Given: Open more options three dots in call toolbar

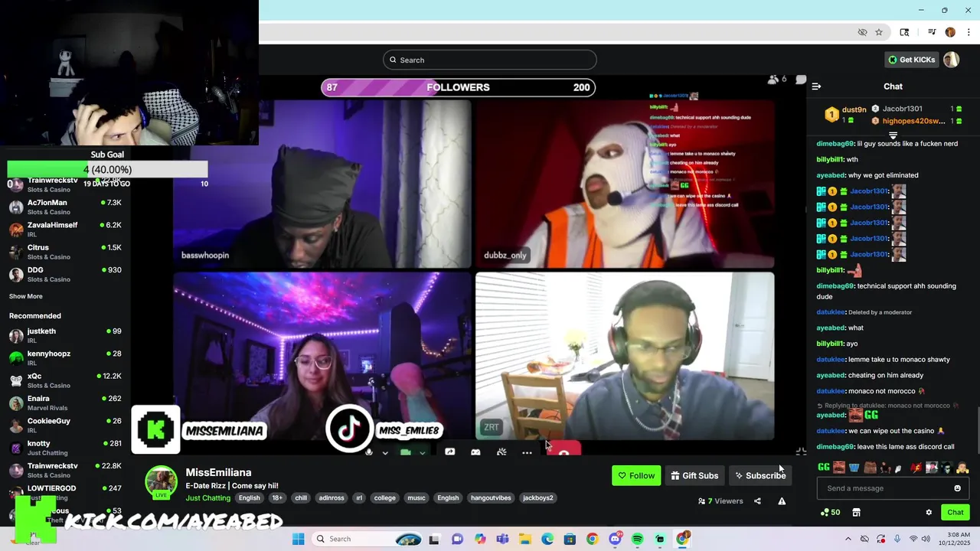Looking at the screenshot, I should (527, 452).
